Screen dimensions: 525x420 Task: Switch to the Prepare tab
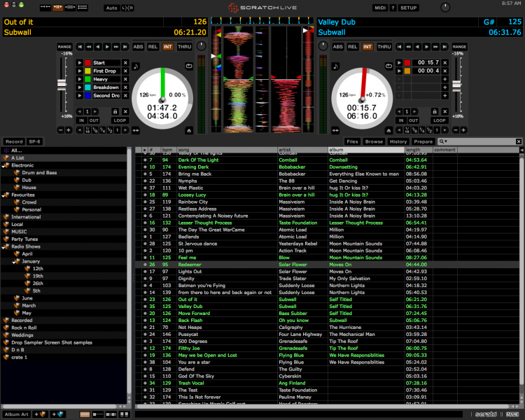pyautogui.click(x=423, y=141)
